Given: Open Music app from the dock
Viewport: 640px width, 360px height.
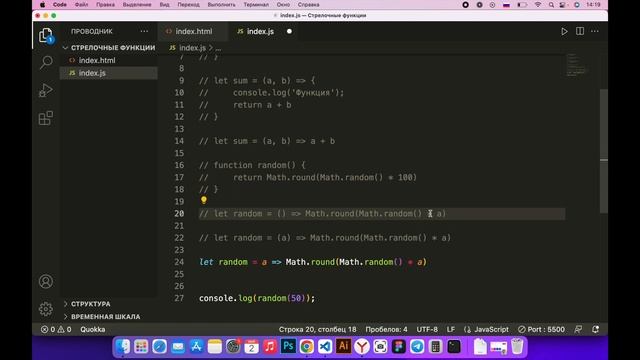Looking at the screenshot, I should click(270, 347).
